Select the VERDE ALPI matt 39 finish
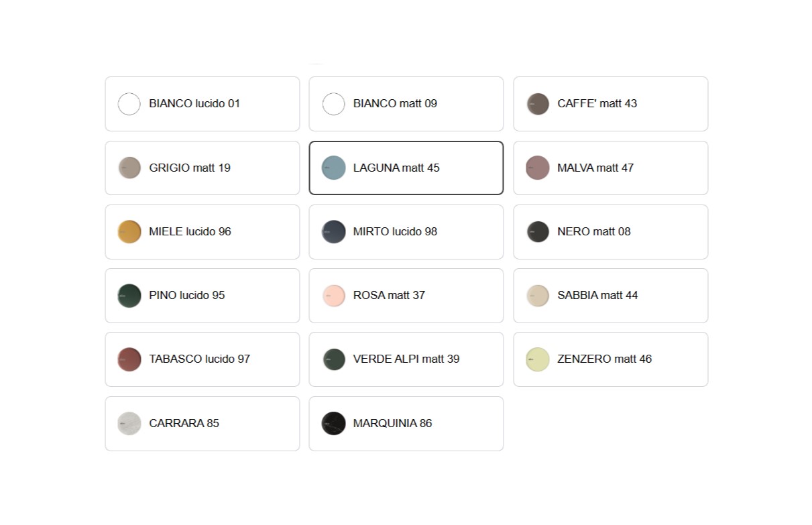The width and height of the screenshot is (812, 525). 406,359
